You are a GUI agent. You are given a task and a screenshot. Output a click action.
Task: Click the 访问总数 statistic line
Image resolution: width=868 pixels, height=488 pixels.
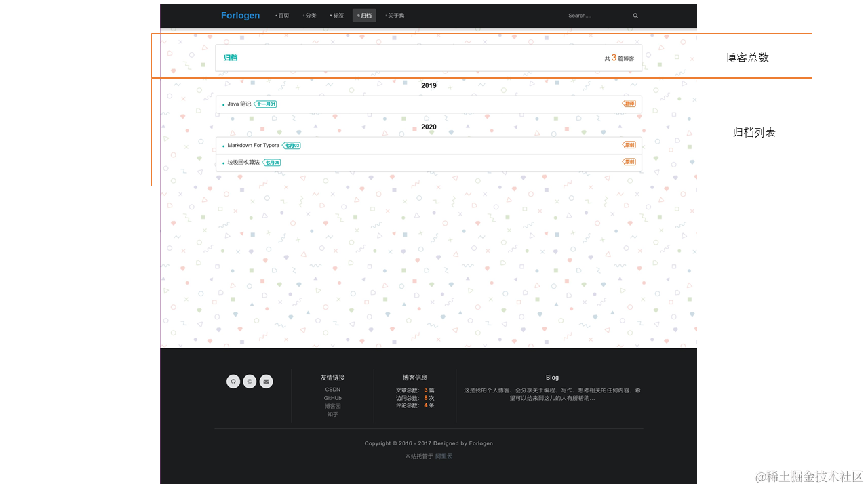point(415,398)
